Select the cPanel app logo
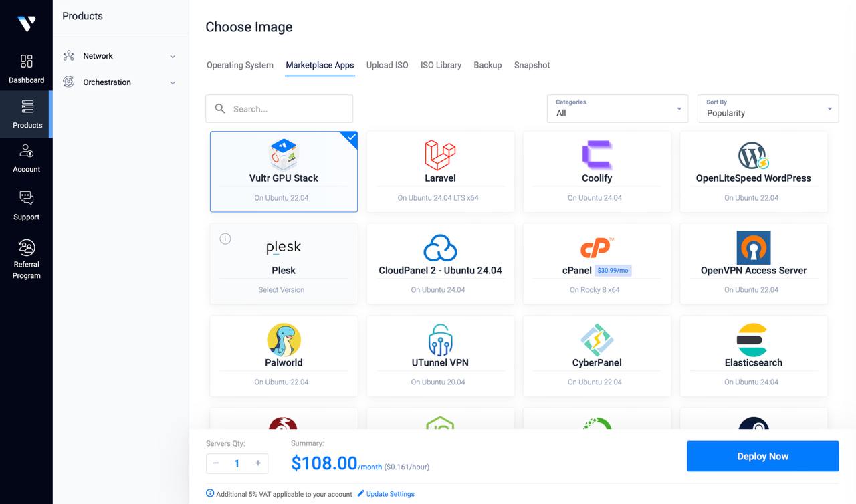 tap(597, 247)
